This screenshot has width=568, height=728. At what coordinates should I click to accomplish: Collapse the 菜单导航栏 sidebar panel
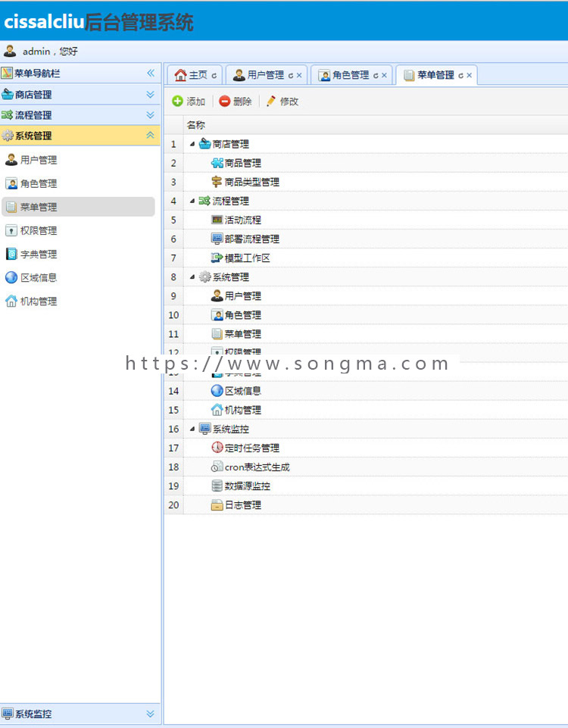151,73
